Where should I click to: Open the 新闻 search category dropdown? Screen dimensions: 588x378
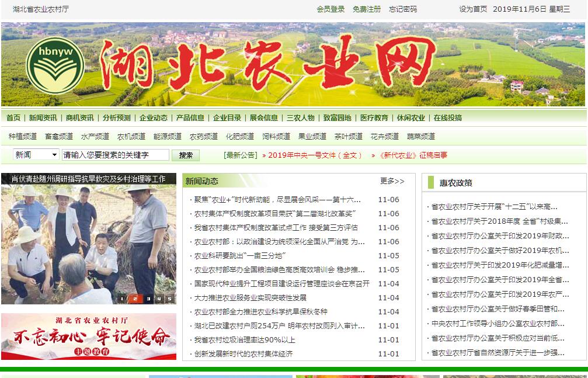coord(36,155)
